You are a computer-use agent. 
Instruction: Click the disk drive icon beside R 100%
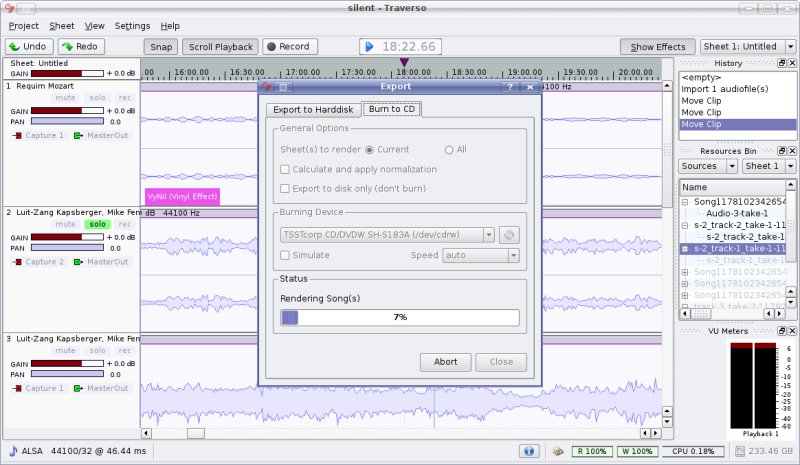[558, 451]
